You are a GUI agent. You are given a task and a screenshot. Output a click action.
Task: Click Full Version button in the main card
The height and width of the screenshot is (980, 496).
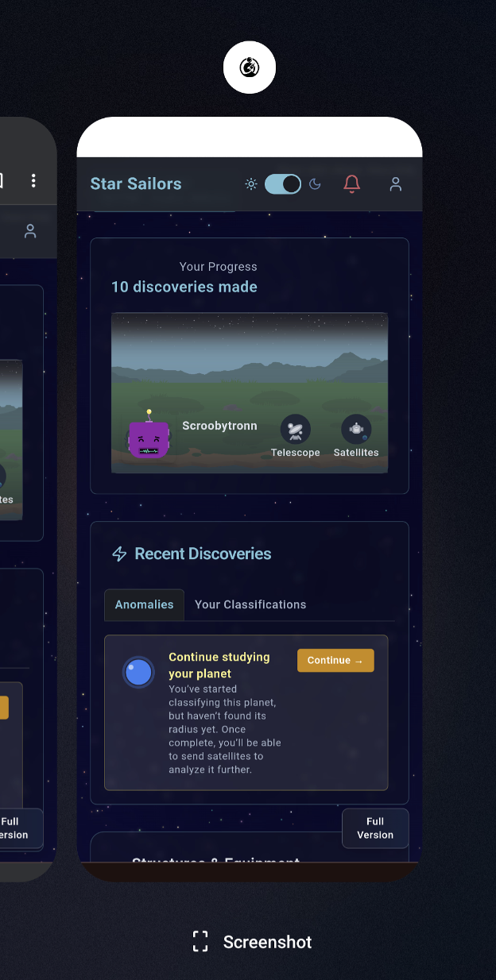pyautogui.click(x=375, y=828)
